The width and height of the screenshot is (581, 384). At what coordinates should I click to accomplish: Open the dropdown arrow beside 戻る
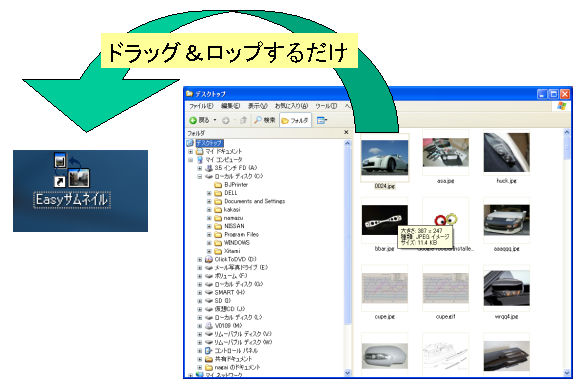(215, 120)
